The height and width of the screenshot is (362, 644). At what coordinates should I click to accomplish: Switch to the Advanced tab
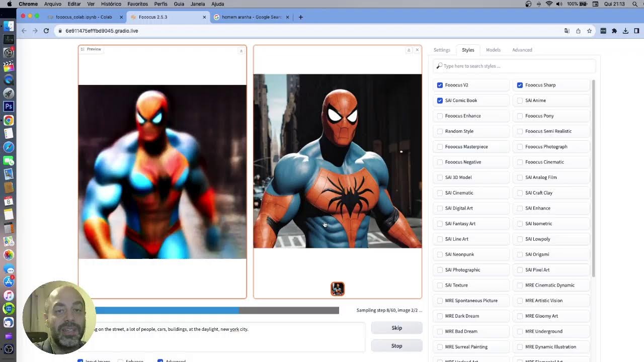click(522, 50)
